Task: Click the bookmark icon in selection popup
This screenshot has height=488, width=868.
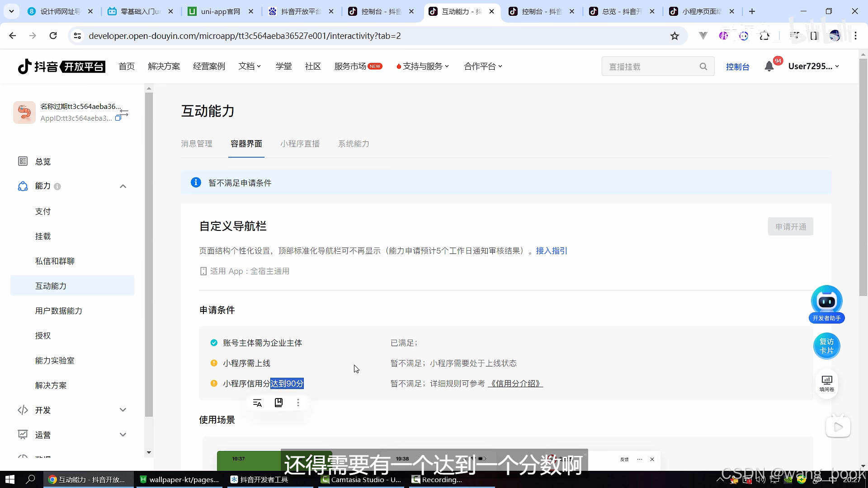Action: point(278,403)
